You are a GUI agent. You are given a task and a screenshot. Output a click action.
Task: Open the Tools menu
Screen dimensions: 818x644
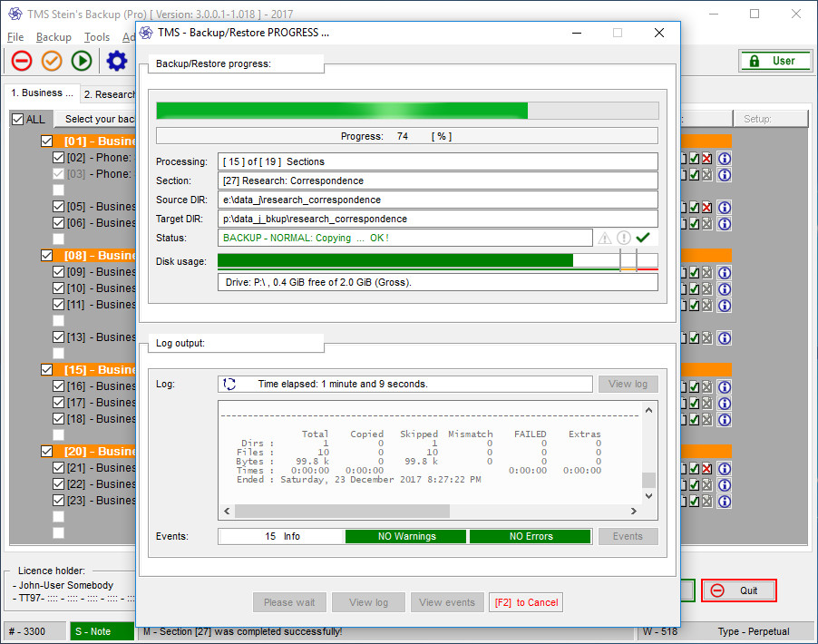pyautogui.click(x=97, y=37)
